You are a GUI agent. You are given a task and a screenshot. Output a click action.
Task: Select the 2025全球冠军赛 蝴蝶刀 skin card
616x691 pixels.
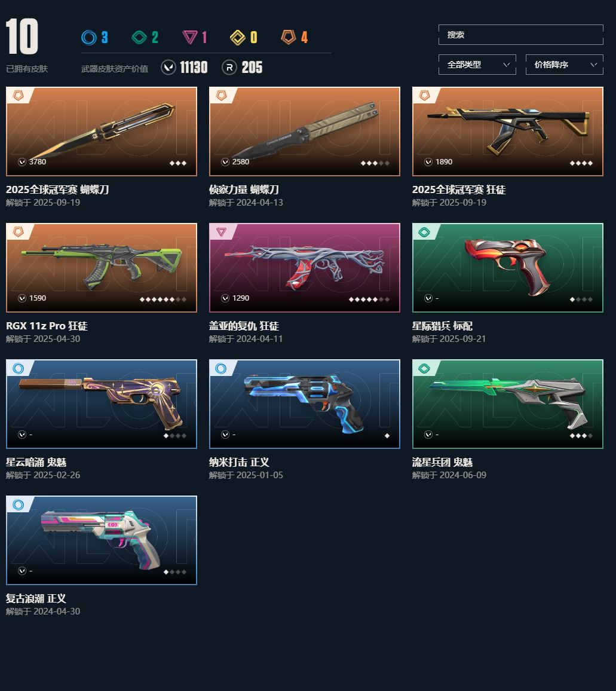102,132
